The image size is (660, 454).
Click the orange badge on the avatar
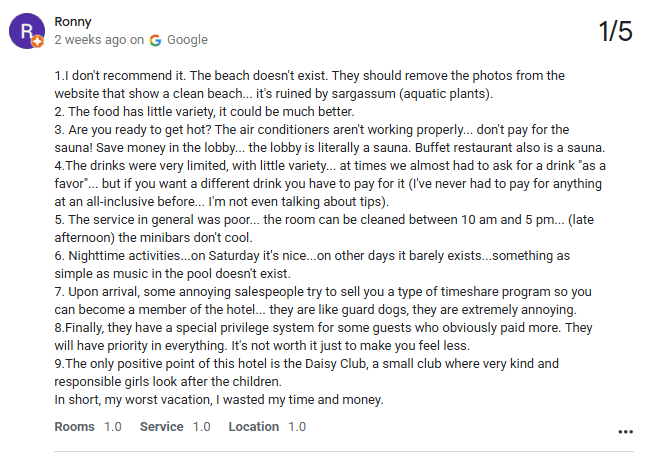click(38, 43)
